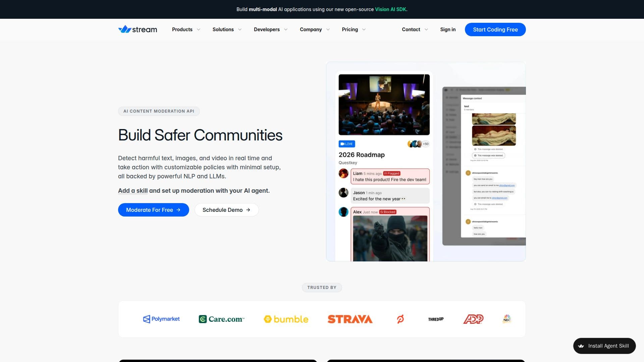Click the Bumble logo

click(x=286, y=319)
